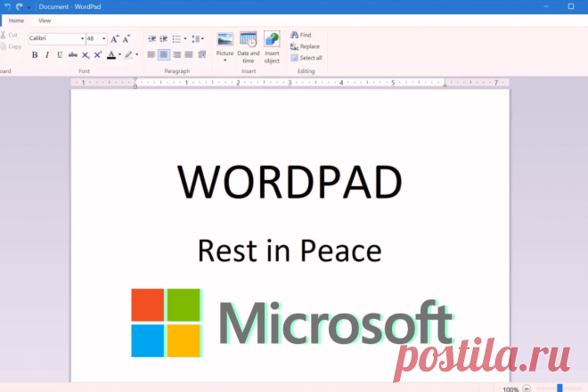Click the Decrease indent icon
This screenshot has height=392, width=588.
coord(151,38)
